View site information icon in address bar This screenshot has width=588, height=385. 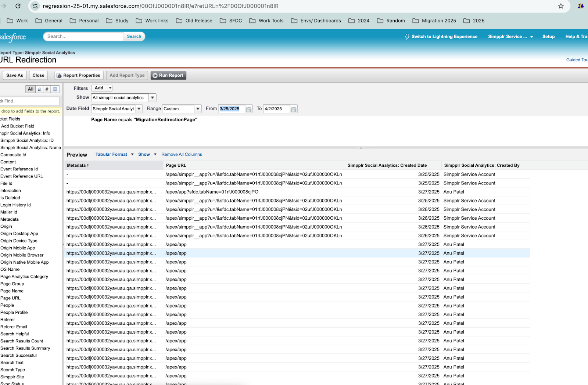pyautogui.click(x=35, y=6)
